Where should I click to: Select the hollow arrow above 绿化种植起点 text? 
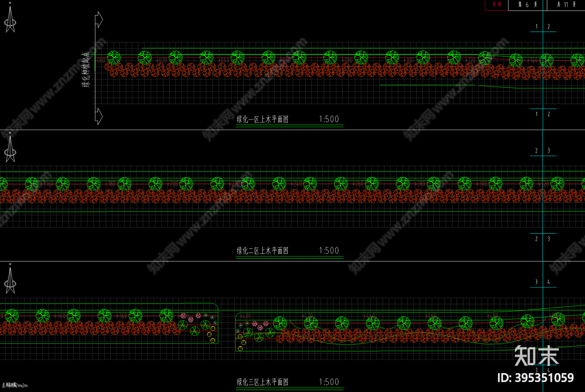click(x=99, y=19)
